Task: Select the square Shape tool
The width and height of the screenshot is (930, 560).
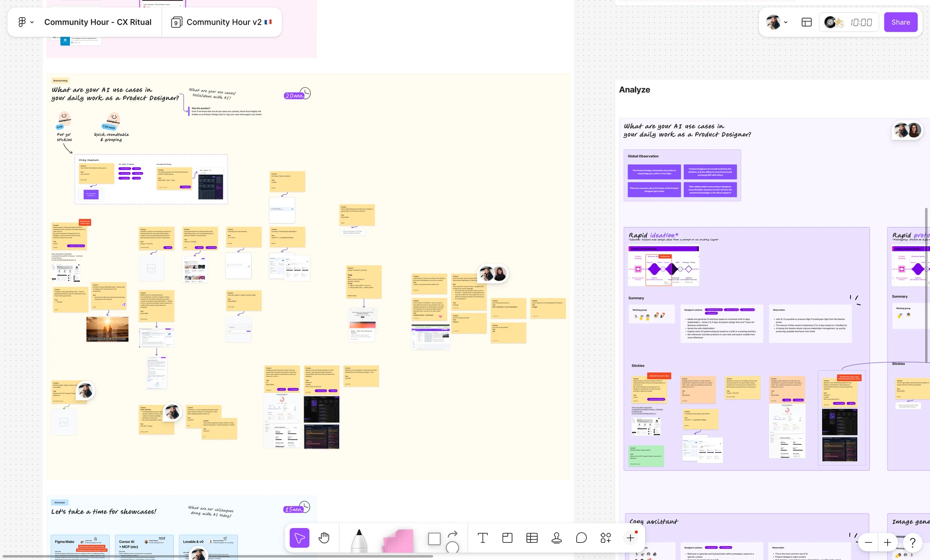Action: 434,539
